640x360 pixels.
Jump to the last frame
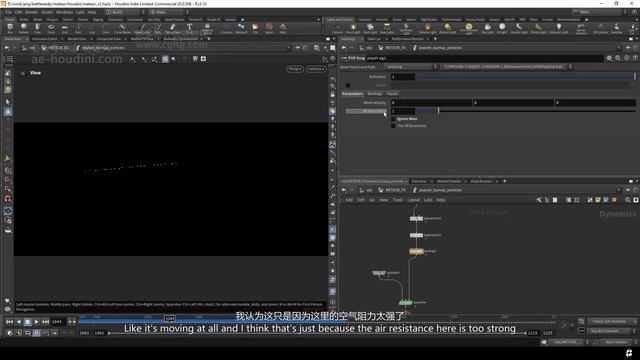pyautogui.click(x=45, y=322)
